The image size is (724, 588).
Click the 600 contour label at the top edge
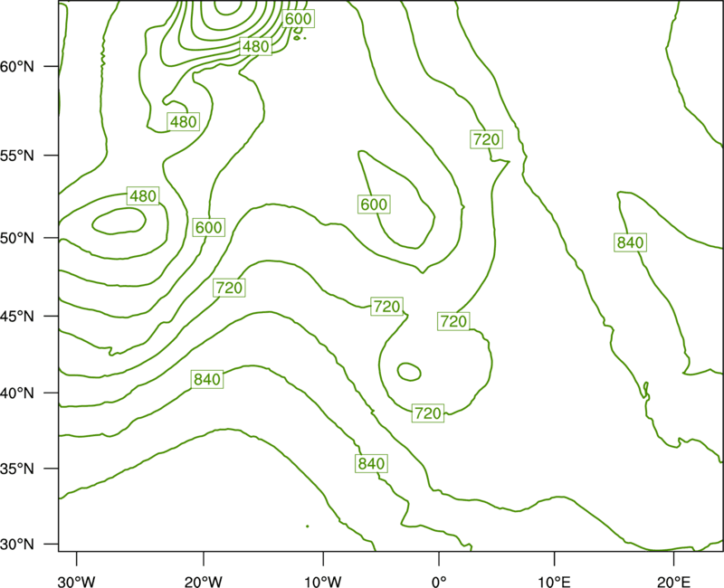point(299,18)
